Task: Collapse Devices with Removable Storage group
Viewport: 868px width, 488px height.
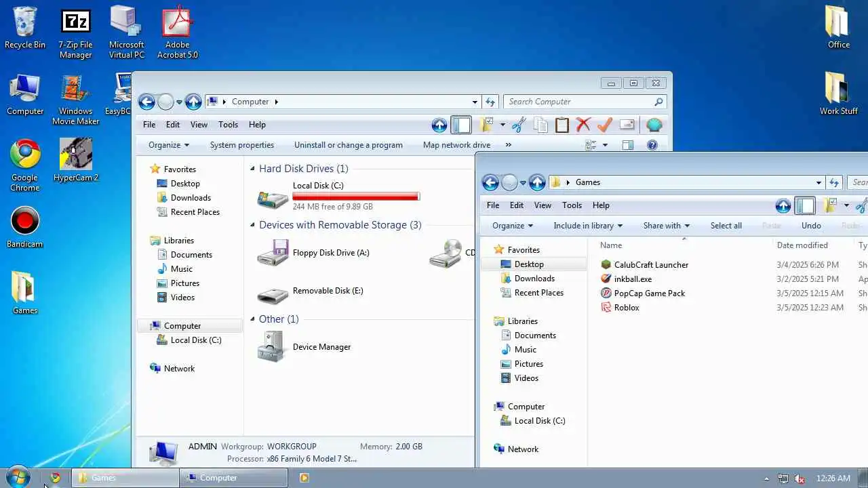Action: (x=253, y=225)
